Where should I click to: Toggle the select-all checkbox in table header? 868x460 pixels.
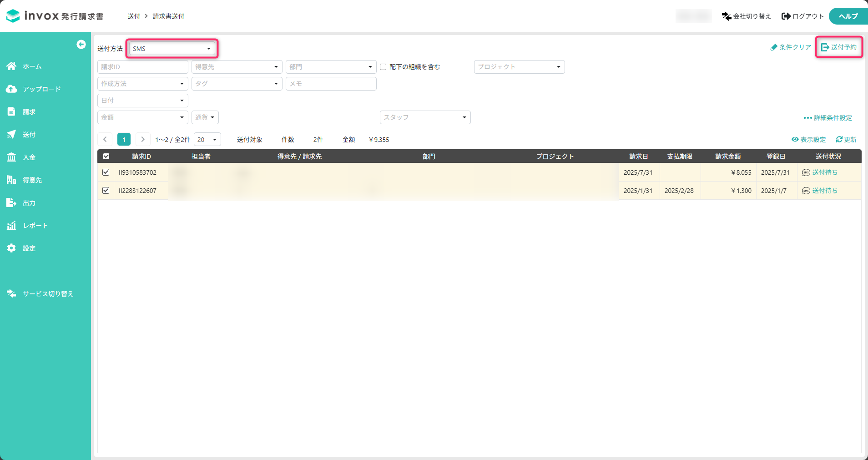point(106,157)
